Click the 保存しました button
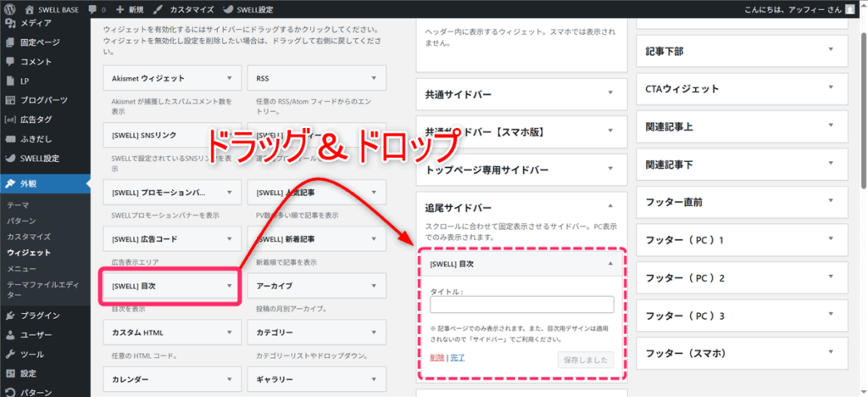Image resolution: width=868 pixels, height=397 pixels. click(x=586, y=360)
